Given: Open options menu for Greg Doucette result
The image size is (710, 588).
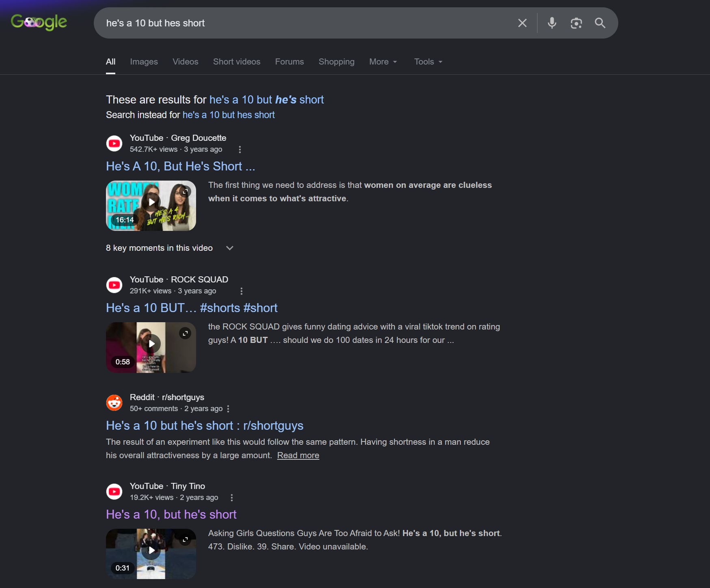Looking at the screenshot, I should [x=240, y=149].
